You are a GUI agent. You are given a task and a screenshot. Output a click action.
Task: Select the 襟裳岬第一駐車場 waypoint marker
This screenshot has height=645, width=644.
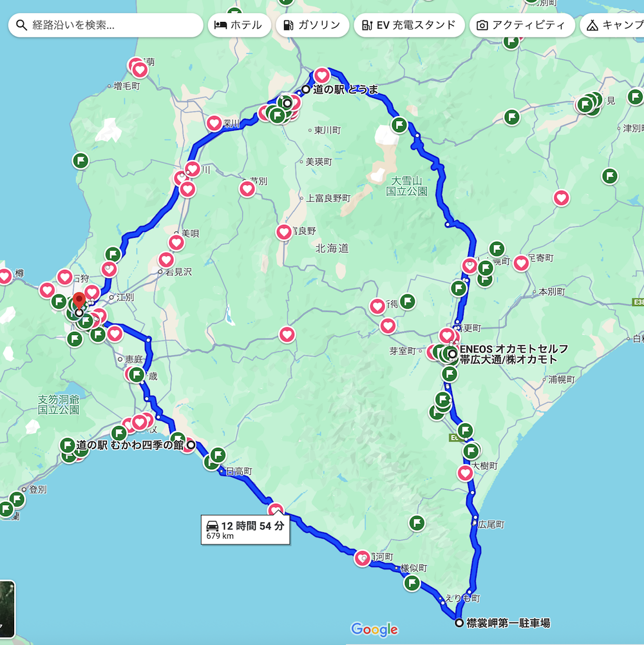pos(459,623)
